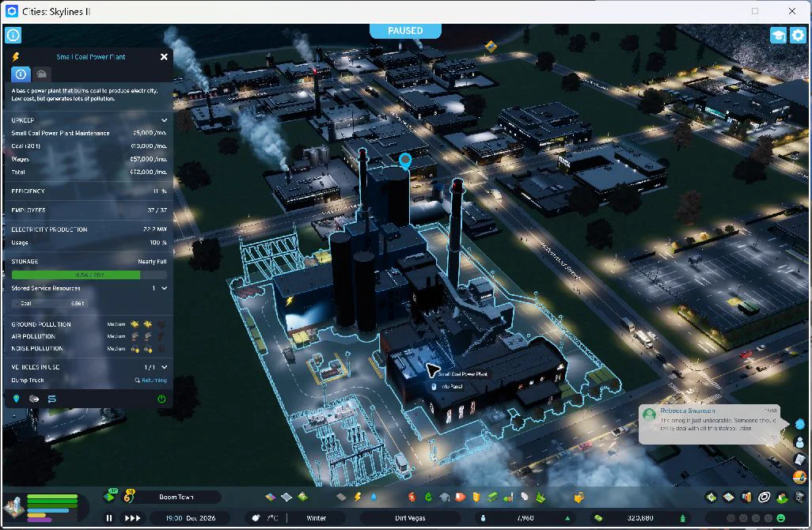Open the Garbage management menu
The image size is (812, 530).
[x=428, y=498]
